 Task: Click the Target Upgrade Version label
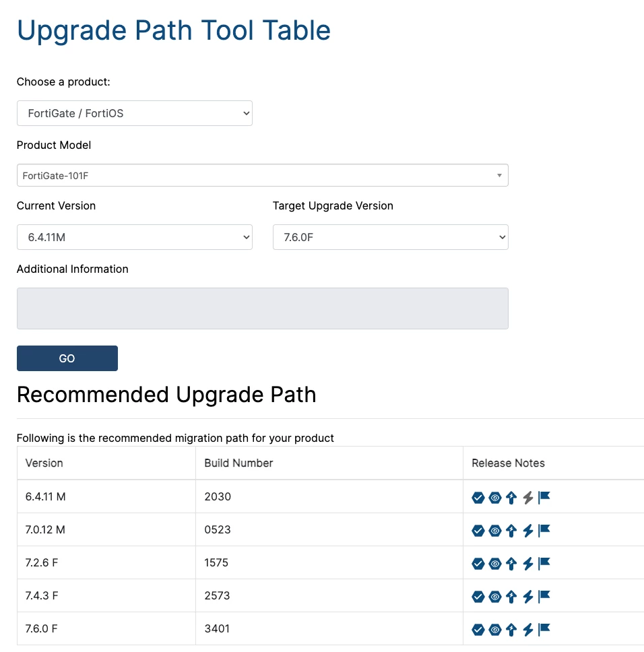(333, 206)
